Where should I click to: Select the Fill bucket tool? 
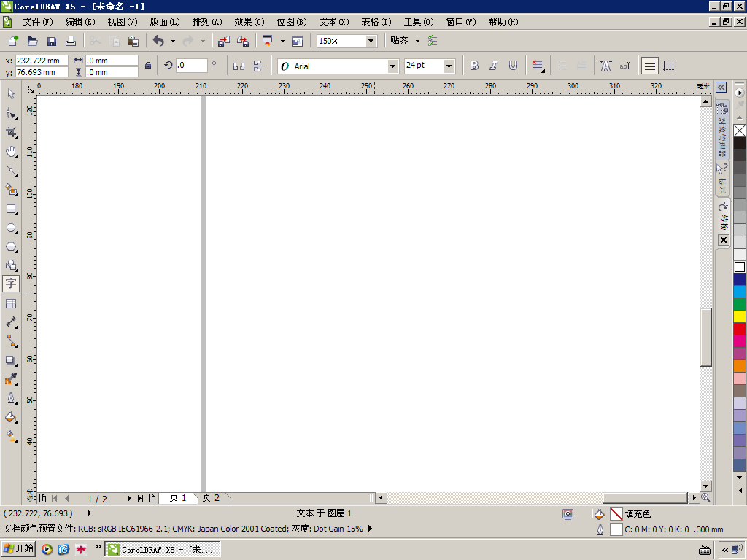click(11, 417)
